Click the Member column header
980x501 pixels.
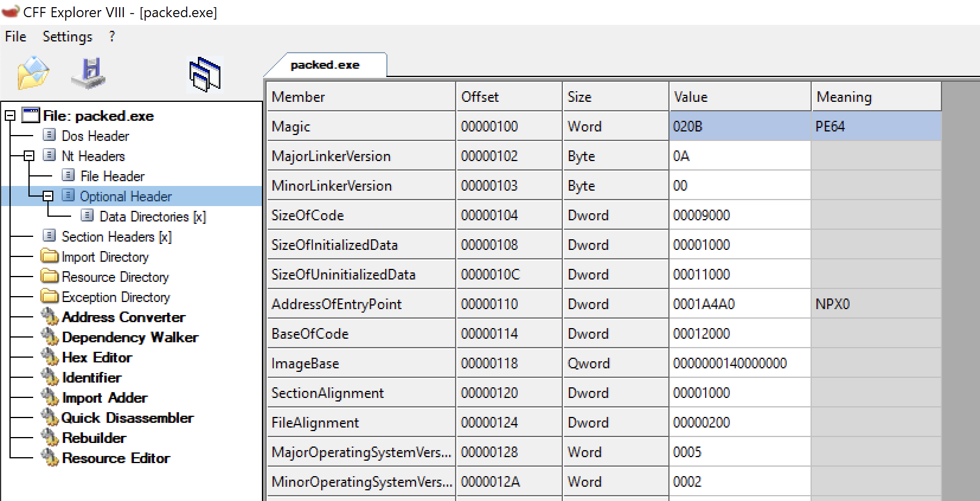click(361, 97)
